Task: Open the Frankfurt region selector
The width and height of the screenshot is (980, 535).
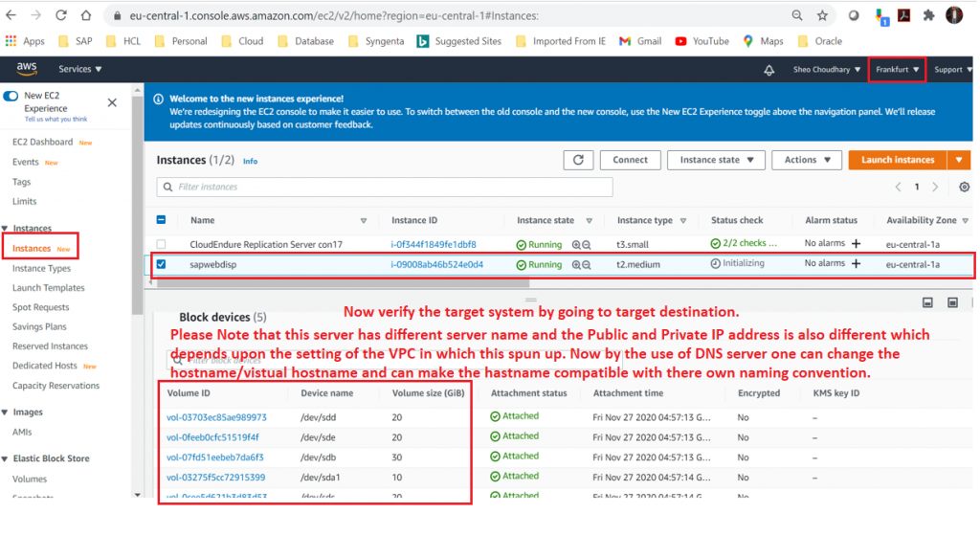Action: pos(897,69)
